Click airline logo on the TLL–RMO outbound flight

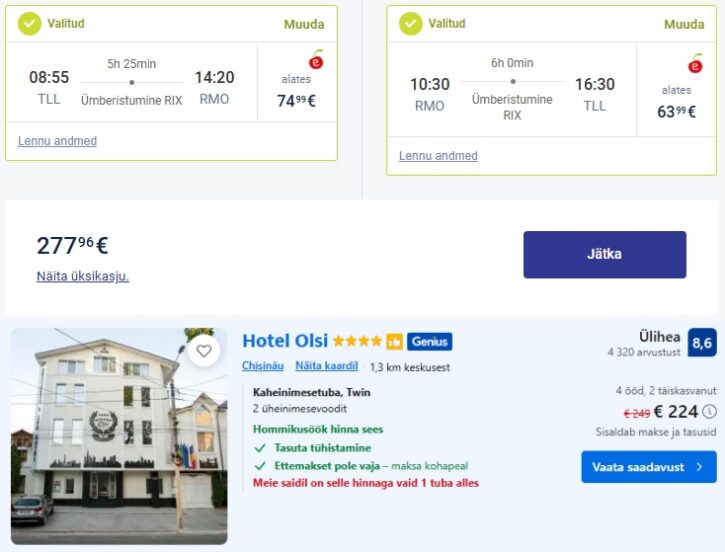(x=316, y=60)
